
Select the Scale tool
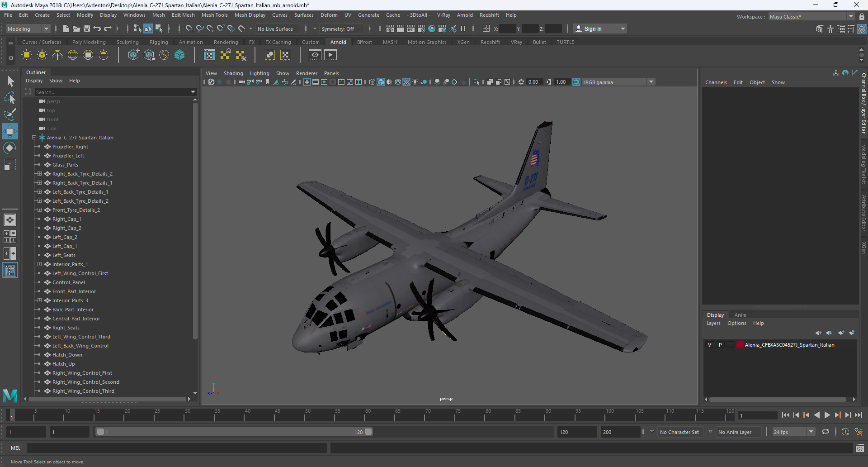tap(10, 165)
